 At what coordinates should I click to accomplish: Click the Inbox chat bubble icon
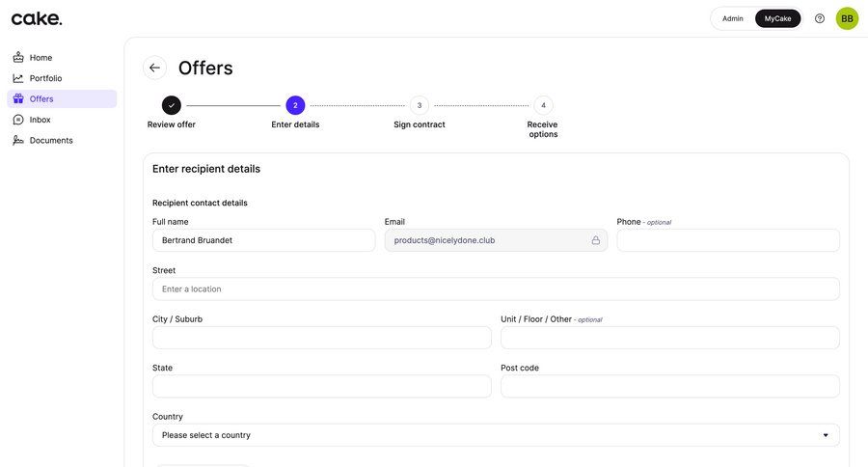click(x=18, y=120)
